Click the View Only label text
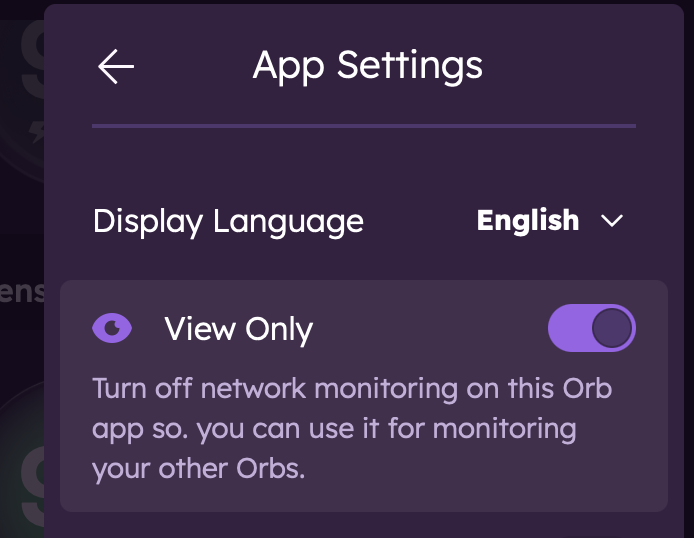The image size is (694, 538). [x=238, y=329]
